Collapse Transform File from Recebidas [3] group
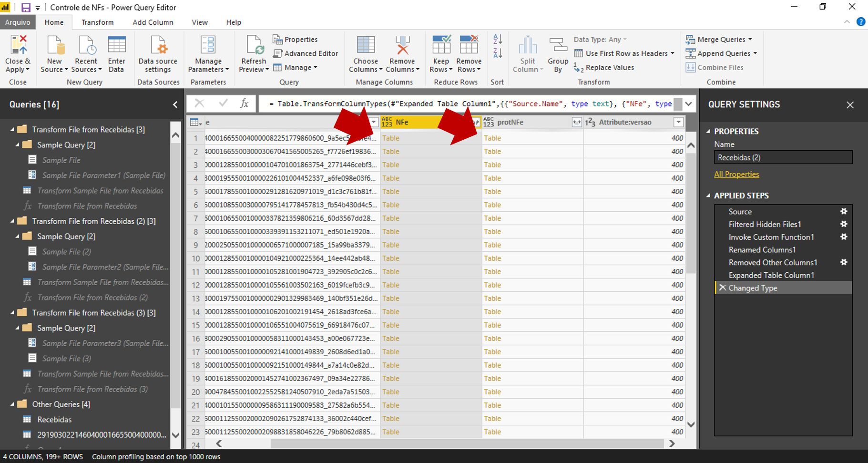This screenshot has height=463, width=868. click(x=12, y=129)
